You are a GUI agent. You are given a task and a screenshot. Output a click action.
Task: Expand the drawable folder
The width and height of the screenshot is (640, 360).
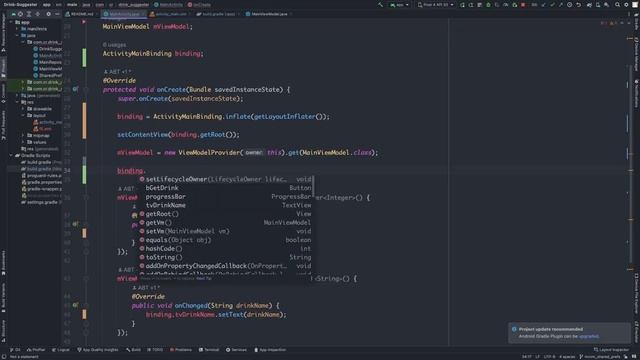[x=23, y=109]
